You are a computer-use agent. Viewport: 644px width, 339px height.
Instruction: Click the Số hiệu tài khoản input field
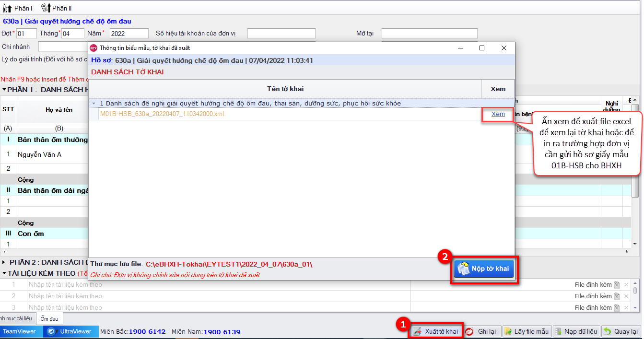[281, 34]
